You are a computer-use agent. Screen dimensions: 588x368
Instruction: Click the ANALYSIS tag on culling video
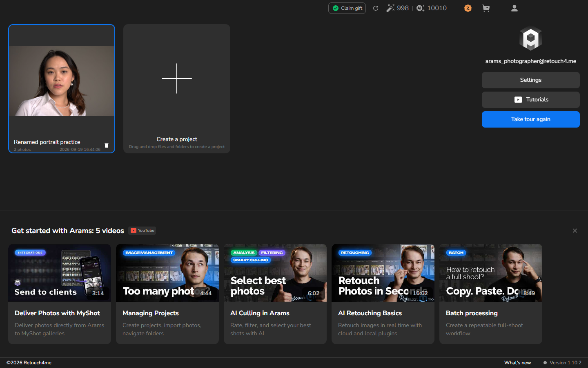click(x=244, y=253)
